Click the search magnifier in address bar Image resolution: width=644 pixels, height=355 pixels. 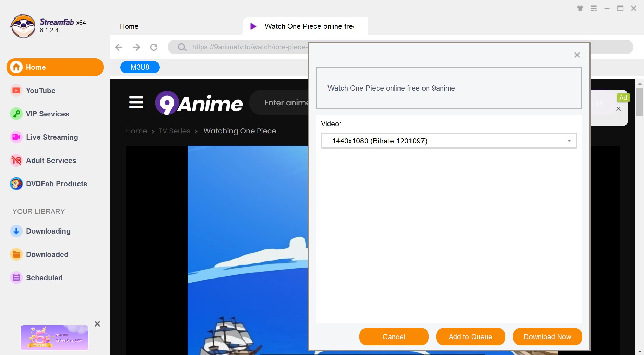click(182, 47)
